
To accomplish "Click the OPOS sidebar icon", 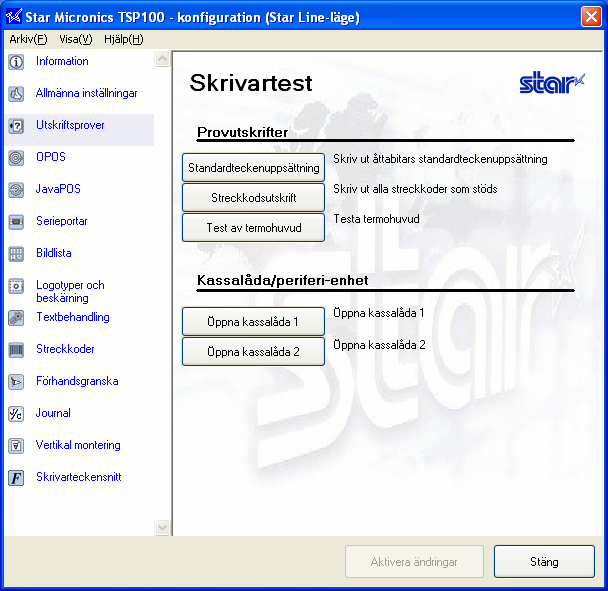I will tap(16, 158).
